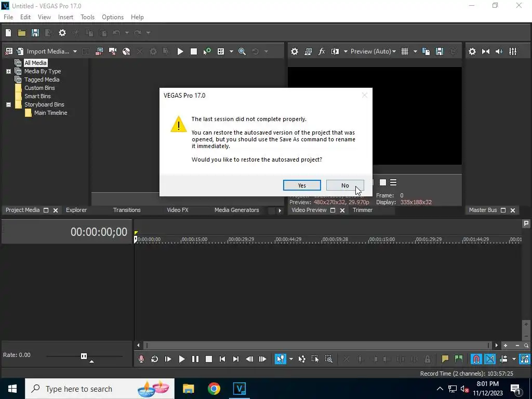Toggle Dim Output speaker icon
Image resolution: width=532 pixels, height=399 pixels.
pyautogui.click(x=499, y=51)
